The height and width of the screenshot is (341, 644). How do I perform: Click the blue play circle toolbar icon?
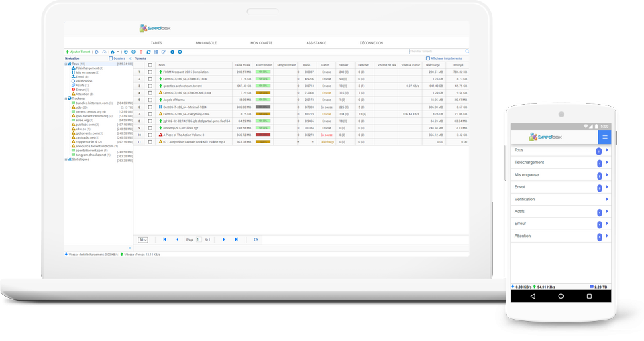tap(172, 52)
